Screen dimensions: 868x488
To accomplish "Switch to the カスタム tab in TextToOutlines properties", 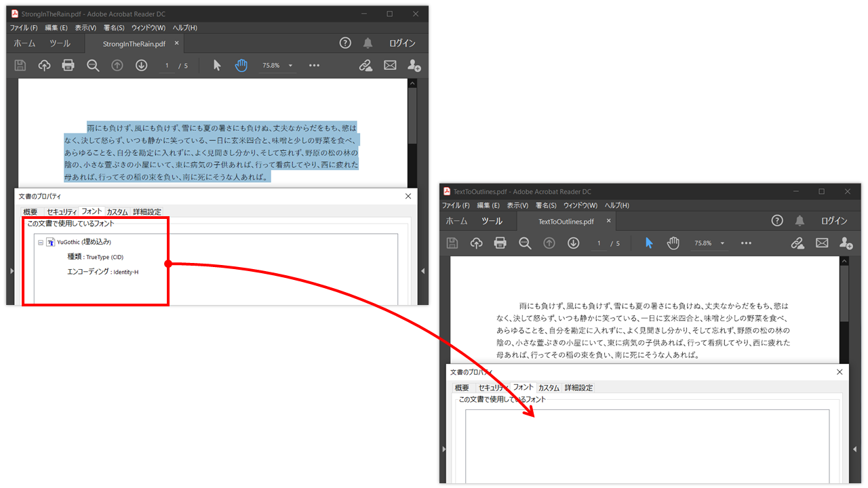I will click(x=549, y=388).
